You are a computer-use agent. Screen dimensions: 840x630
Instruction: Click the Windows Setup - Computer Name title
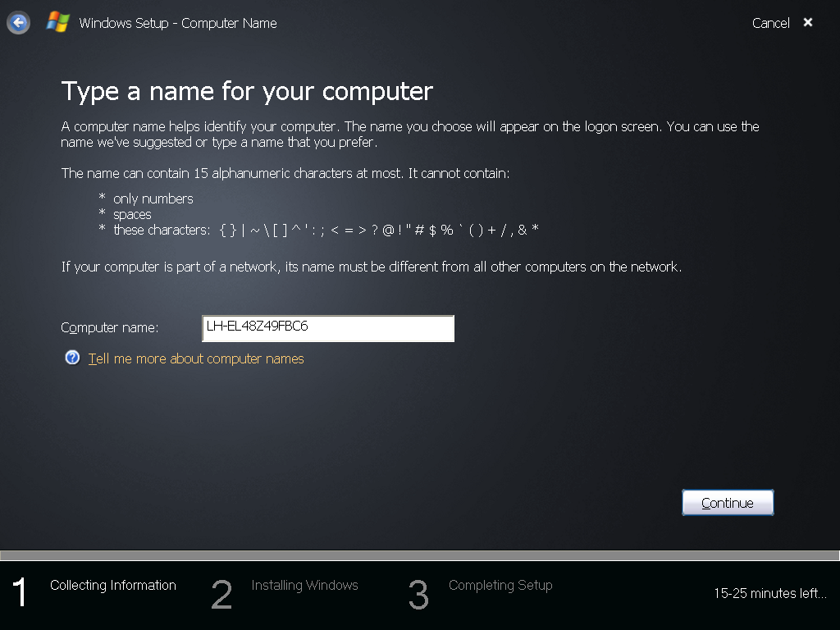(x=178, y=23)
